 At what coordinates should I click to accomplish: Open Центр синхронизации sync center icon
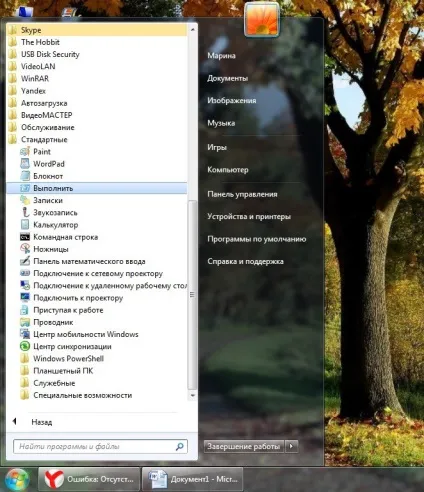(25, 346)
